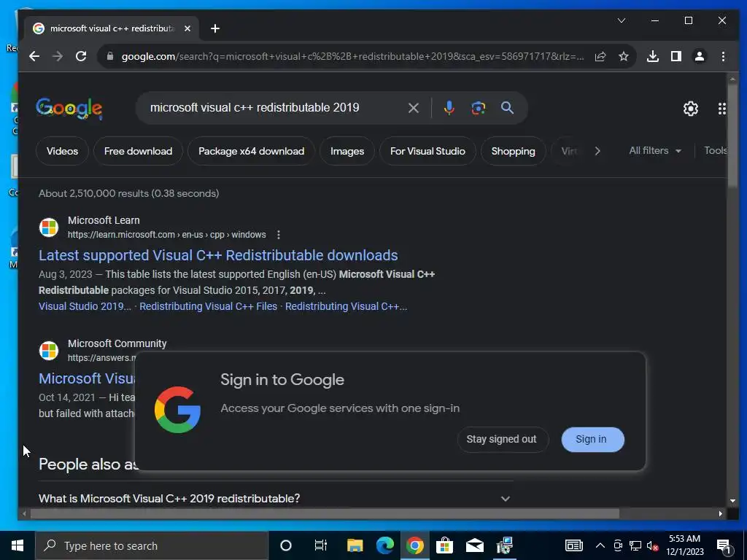Open Google quick settings gear
This screenshot has width=747, height=560.
[x=690, y=109]
